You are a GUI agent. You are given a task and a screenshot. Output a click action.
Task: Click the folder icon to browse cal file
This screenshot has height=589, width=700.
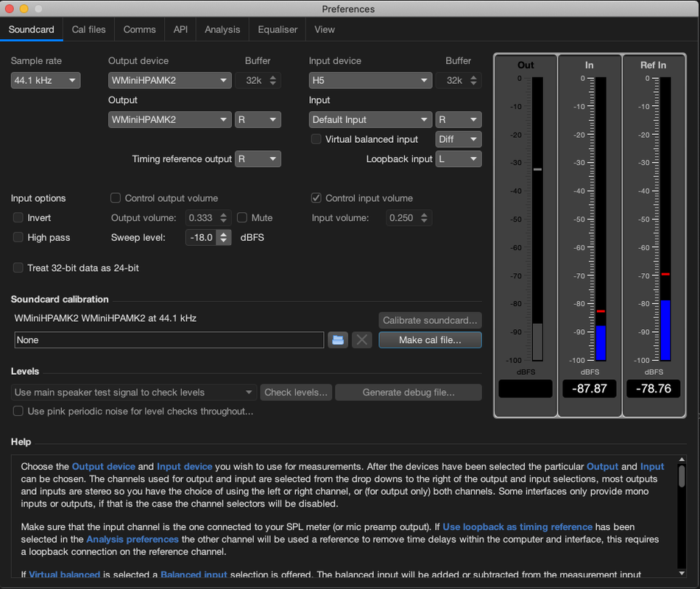pos(338,340)
